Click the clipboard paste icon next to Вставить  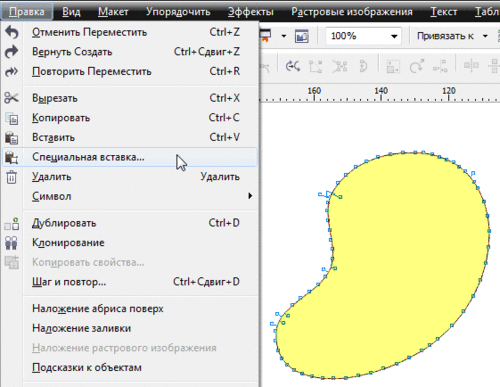pos(12,138)
